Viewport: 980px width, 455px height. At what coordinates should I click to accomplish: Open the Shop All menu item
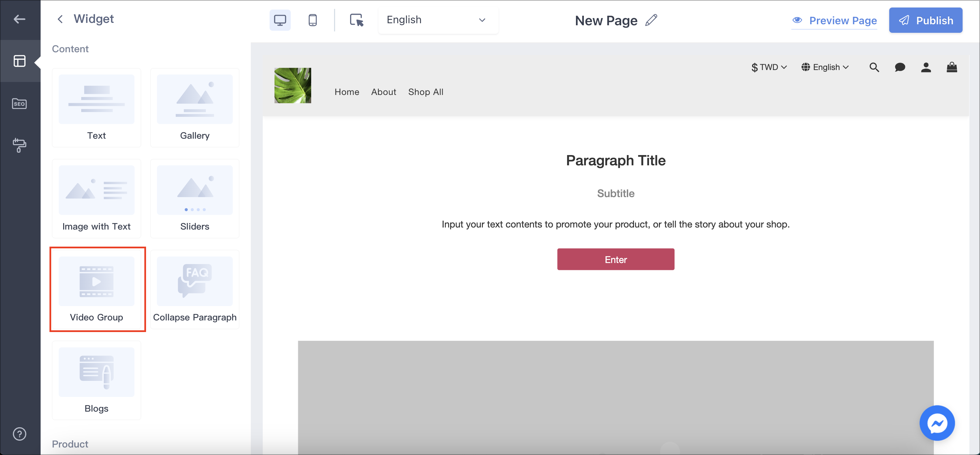(425, 92)
